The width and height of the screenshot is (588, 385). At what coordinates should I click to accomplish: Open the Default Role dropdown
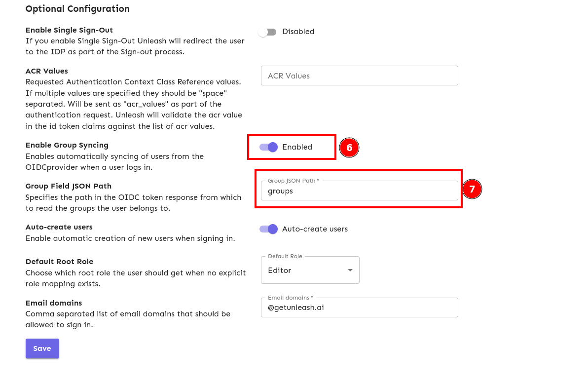click(310, 270)
